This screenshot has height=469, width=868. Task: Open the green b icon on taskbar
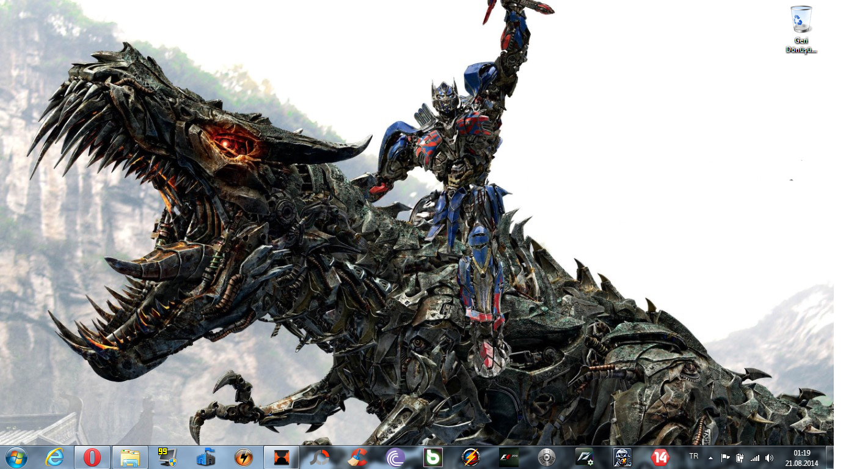(433, 457)
